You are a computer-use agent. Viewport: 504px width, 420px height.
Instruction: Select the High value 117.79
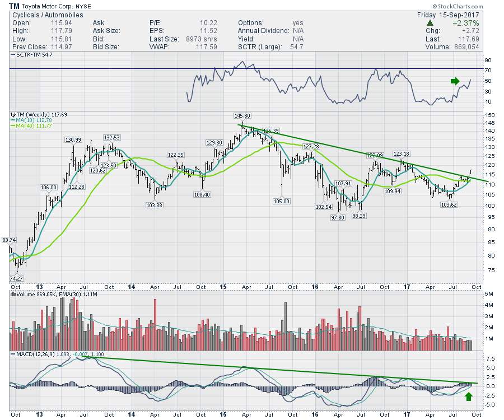pyautogui.click(x=62, y=31)
